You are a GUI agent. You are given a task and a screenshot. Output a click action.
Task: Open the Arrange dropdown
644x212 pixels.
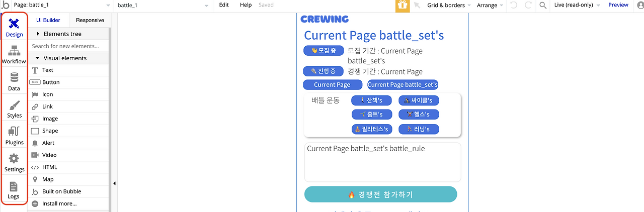490,5
